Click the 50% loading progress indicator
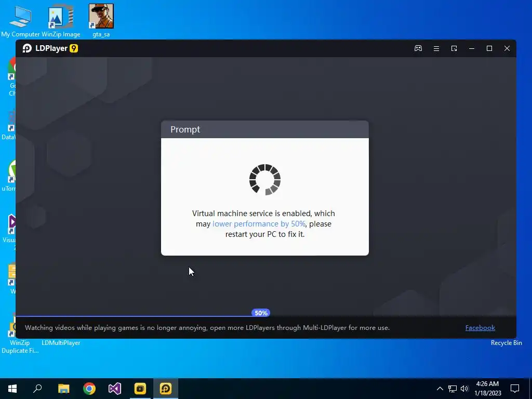 coord(261,313)
